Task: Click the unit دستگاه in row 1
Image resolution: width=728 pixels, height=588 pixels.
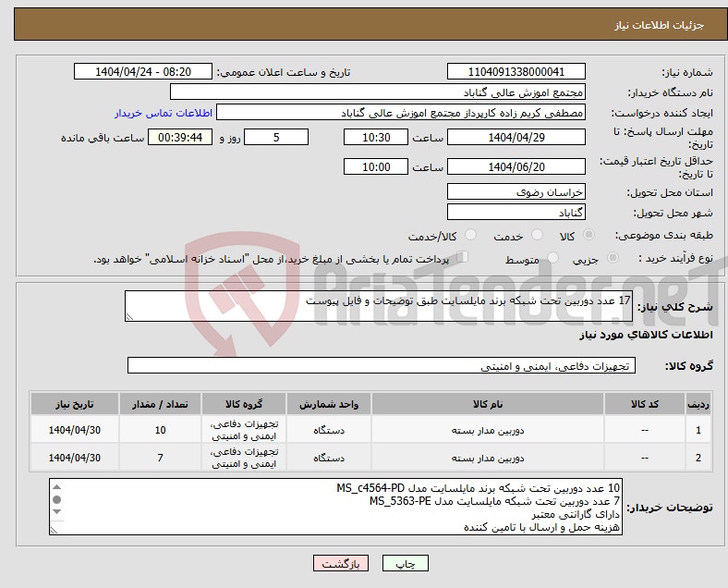Action: coord(329,430)
